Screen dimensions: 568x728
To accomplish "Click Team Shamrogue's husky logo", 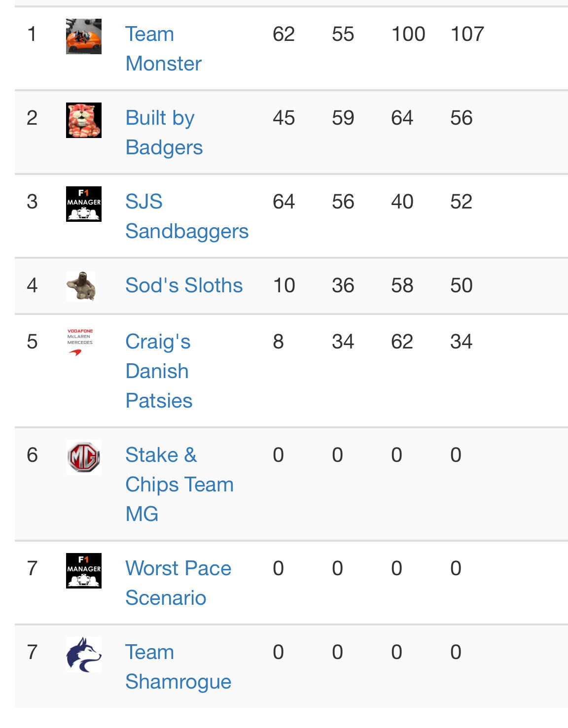I will (84, 655).
